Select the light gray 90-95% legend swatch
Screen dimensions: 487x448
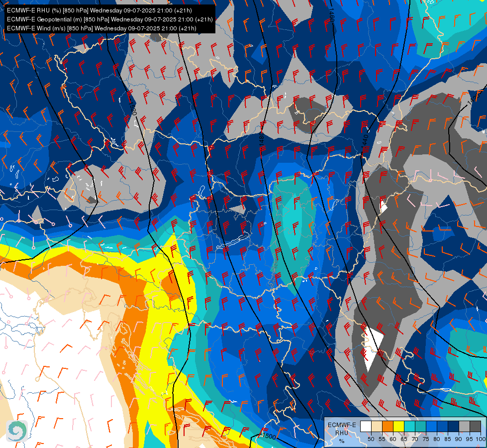click(x=465, y=426)
